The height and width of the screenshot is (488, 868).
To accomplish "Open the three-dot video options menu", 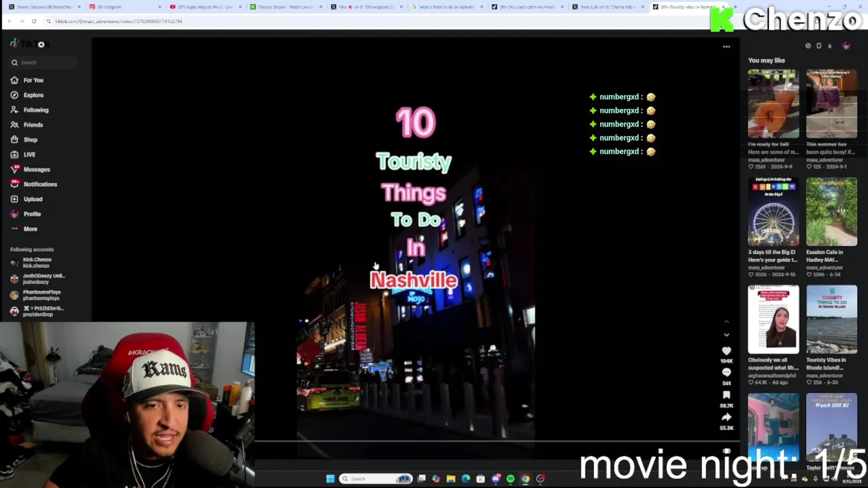I will tap(726, 47).
